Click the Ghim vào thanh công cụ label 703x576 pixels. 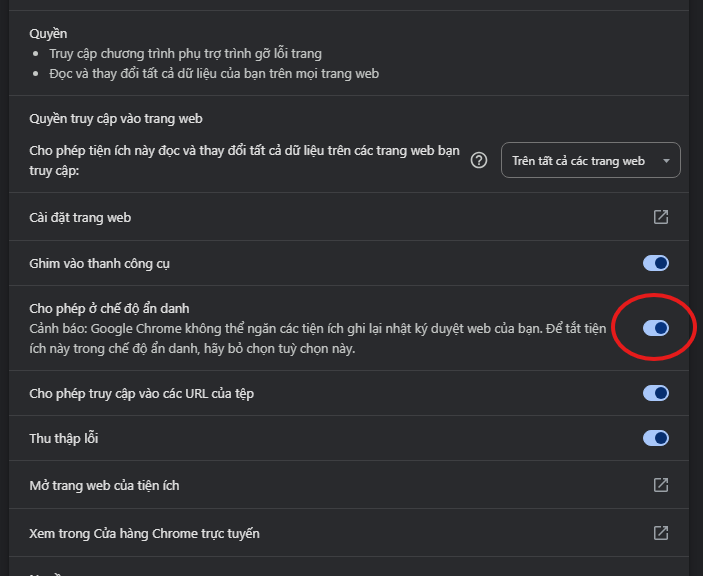coord(100,264)
